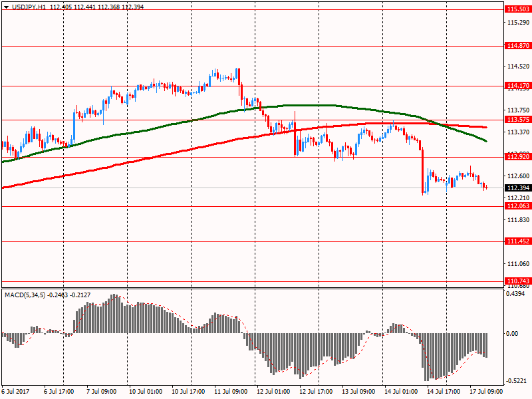532x399 pixels.
Task: Select the MACD(5,34,5) indicator label
Action: click(x=25, y=295)
